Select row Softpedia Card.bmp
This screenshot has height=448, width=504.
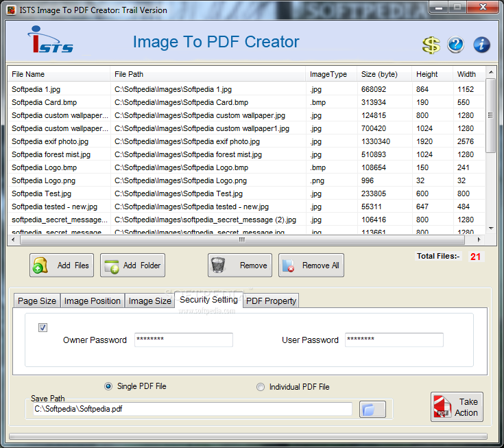pos(246,102)
